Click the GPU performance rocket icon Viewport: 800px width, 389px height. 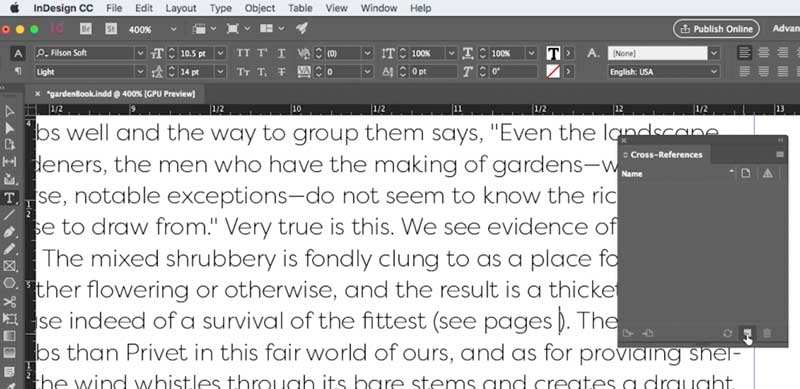point(302,29)
